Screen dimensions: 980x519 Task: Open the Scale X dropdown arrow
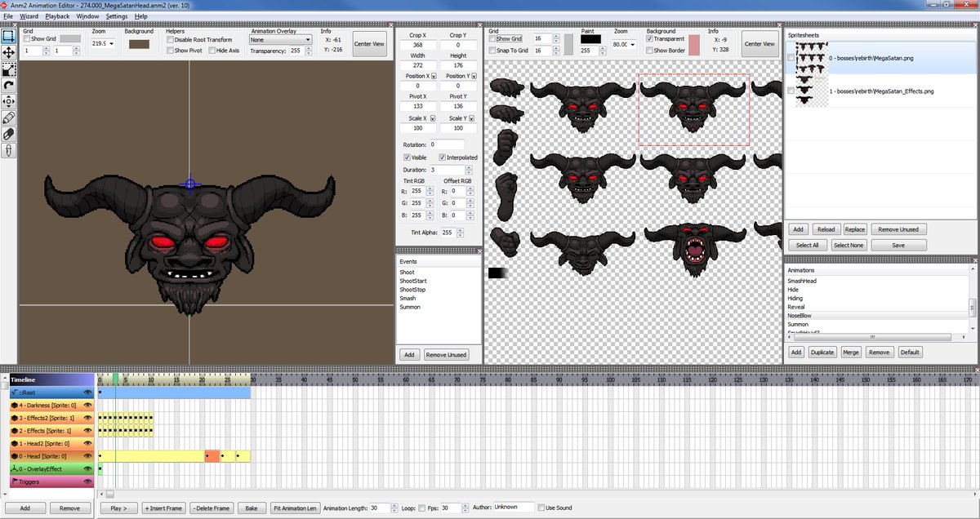[x=433, y=118]
